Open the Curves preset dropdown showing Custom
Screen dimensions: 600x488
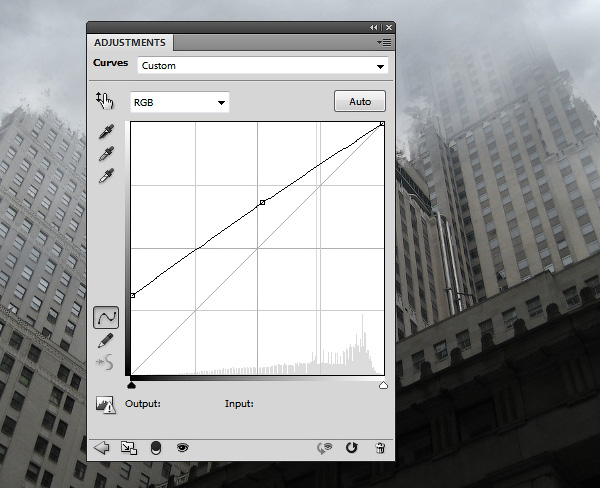[x=262, y=66]
